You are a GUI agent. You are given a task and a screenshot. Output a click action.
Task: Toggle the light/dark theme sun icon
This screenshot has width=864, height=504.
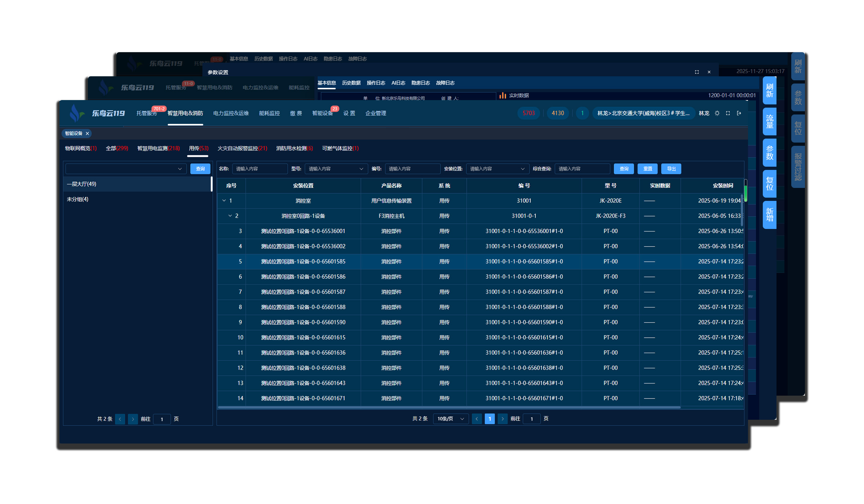717,113
